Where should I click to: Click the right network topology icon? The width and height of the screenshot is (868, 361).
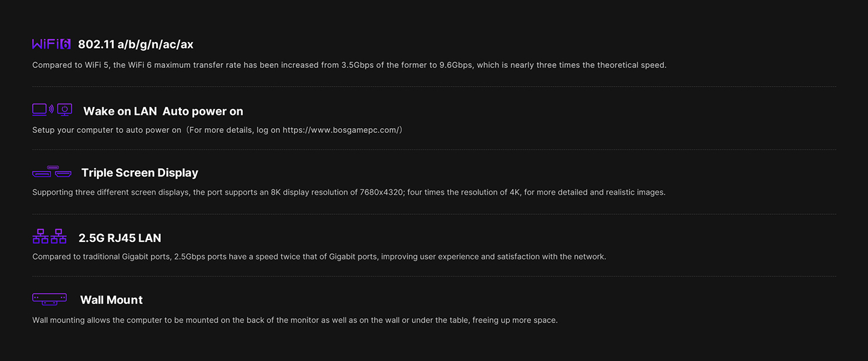tap(58, 236)
